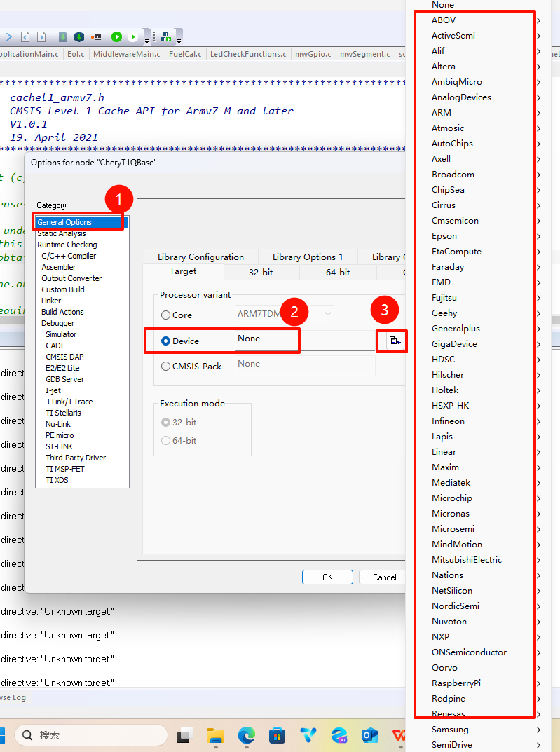Select the Core radio button
Viewport: 560px width, 752px height.
tap(166, 315)
